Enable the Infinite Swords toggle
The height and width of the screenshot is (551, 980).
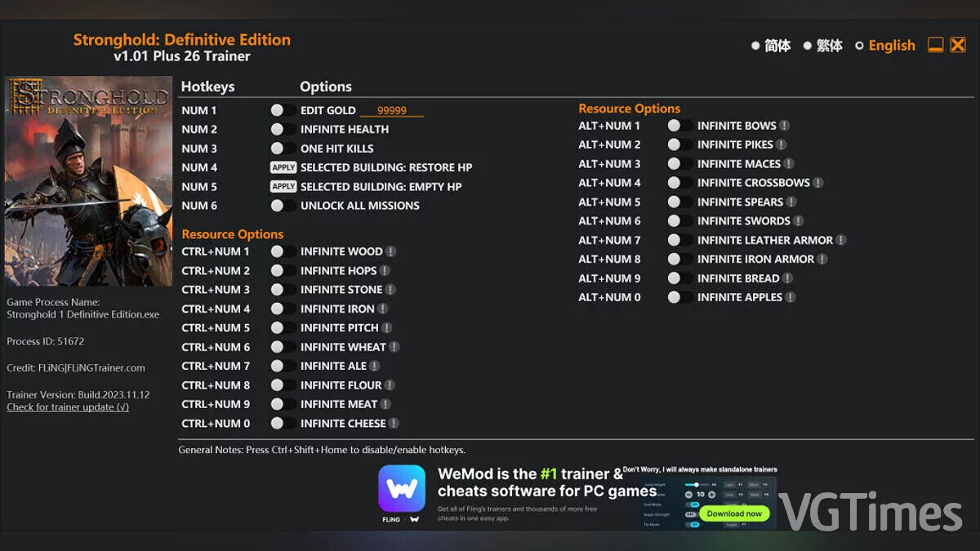click(679, 221)
